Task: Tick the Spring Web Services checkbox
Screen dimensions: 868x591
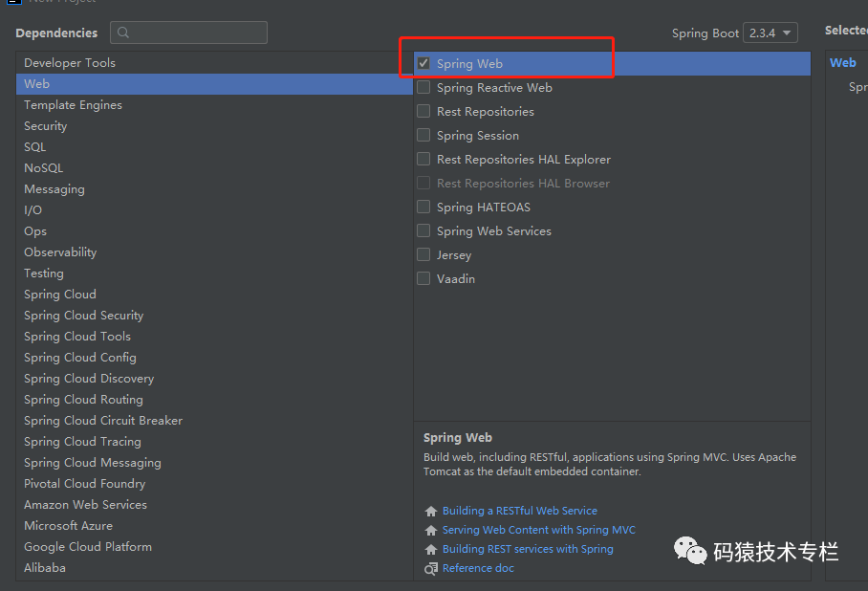Action: point(423,230)
